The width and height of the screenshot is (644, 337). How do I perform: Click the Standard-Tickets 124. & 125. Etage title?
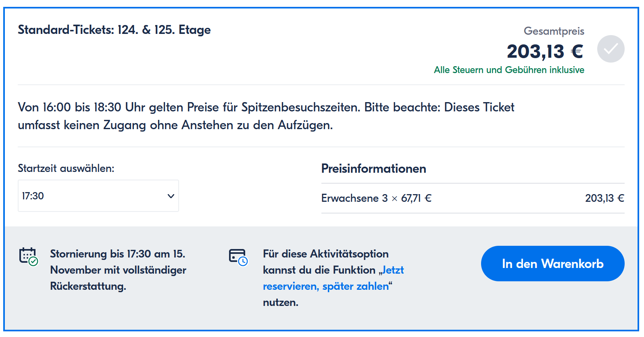[x=114, y=30]
